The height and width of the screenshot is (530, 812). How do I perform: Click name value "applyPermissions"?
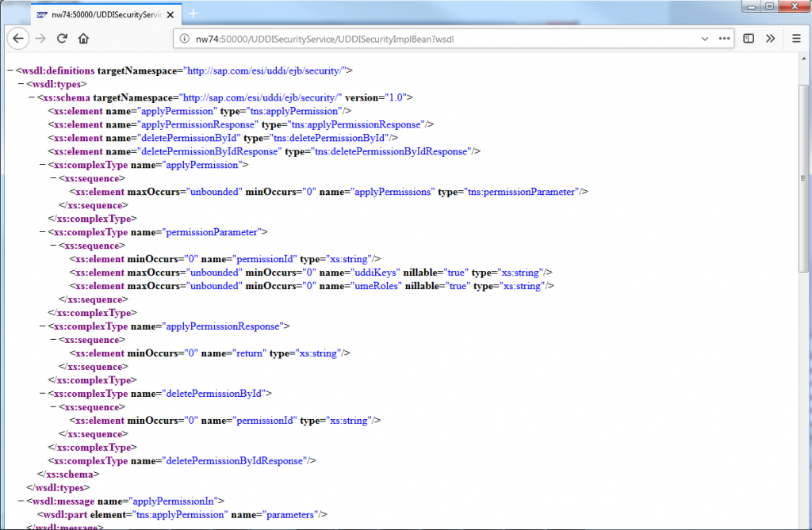(x=393, y=192)
